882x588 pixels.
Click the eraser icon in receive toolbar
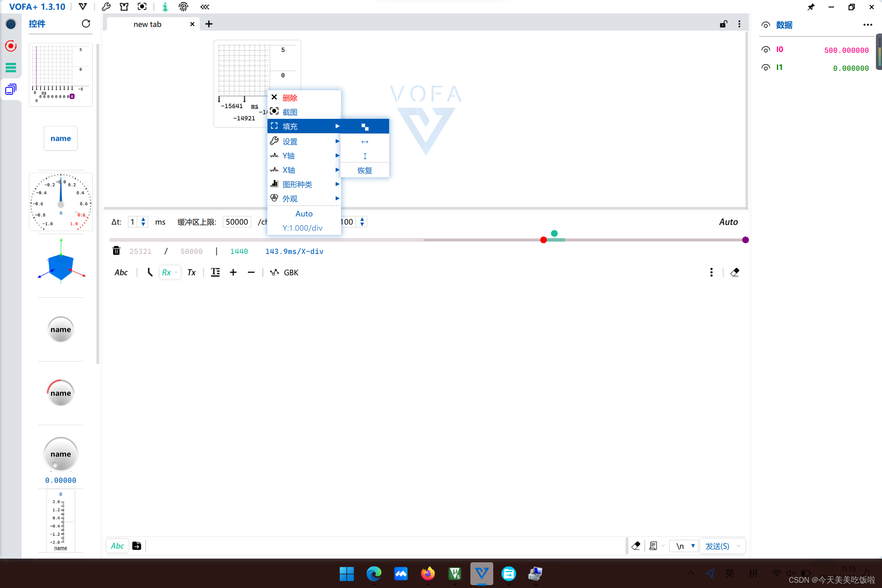pyautogui.click(x=735, y=272)
